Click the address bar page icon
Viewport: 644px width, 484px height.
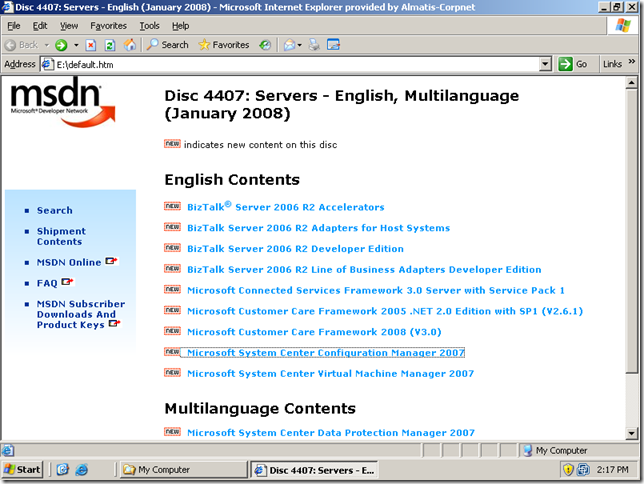pos(48,65)
